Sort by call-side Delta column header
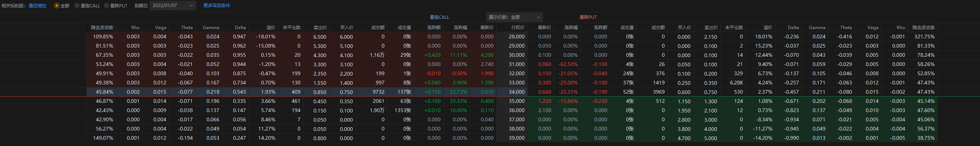980x146 pixels. [240, 27]
